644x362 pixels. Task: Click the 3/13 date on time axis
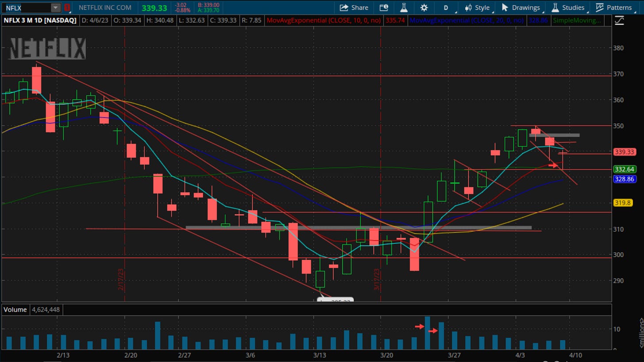coord(319,355)
